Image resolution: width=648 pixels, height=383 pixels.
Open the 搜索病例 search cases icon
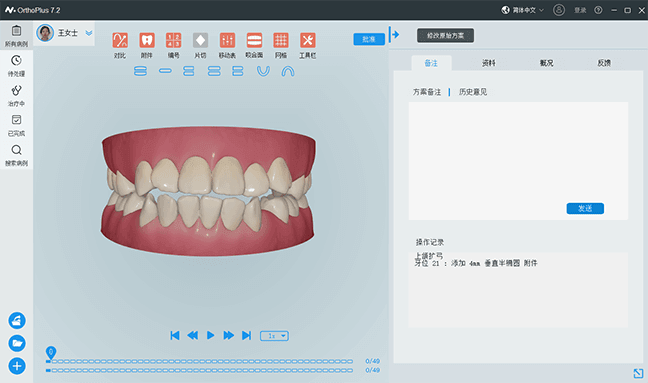pos(17,155)
